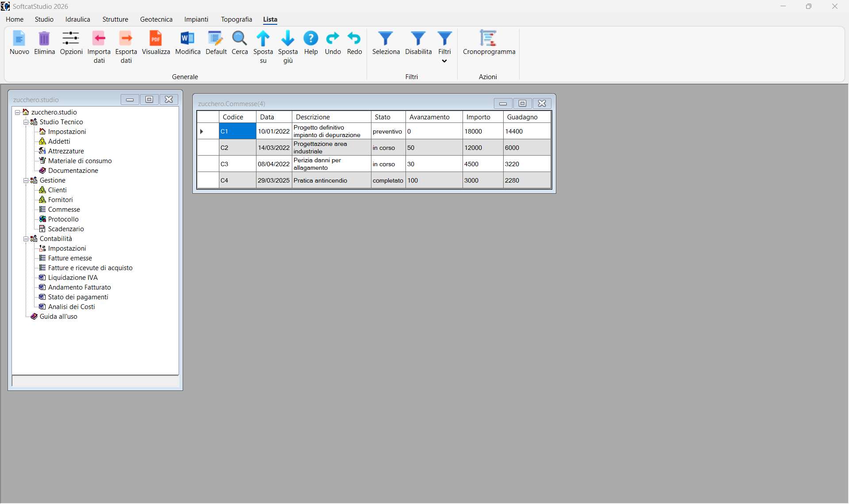849x504 pixels.
Task: Click the Disabilita filter icon
Action: pyautogui.click(x=418, y=38)
